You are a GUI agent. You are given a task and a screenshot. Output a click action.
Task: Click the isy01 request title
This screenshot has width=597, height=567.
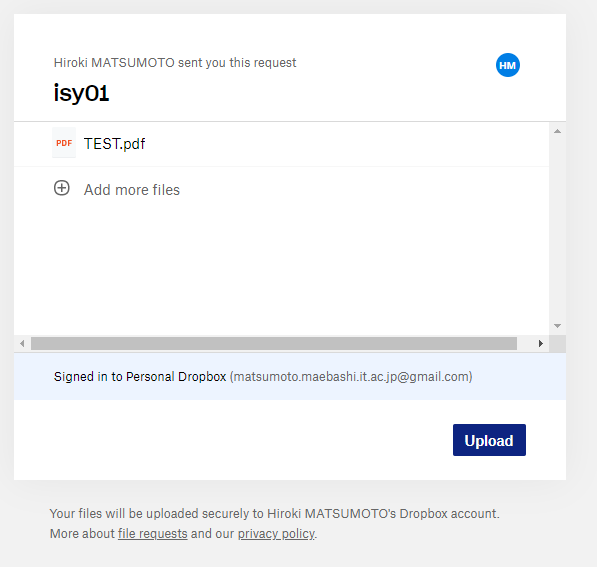81,93
